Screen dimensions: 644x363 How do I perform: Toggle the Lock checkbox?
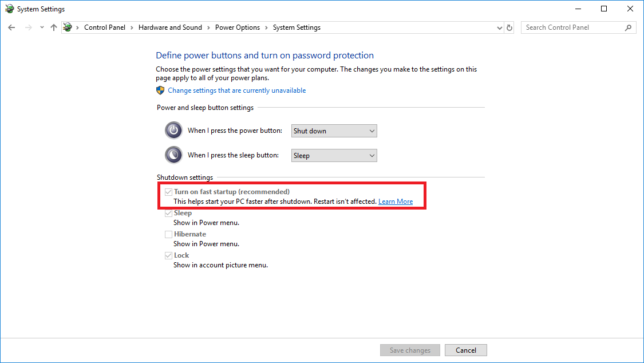pyautogui.click(x=168, y=255)
